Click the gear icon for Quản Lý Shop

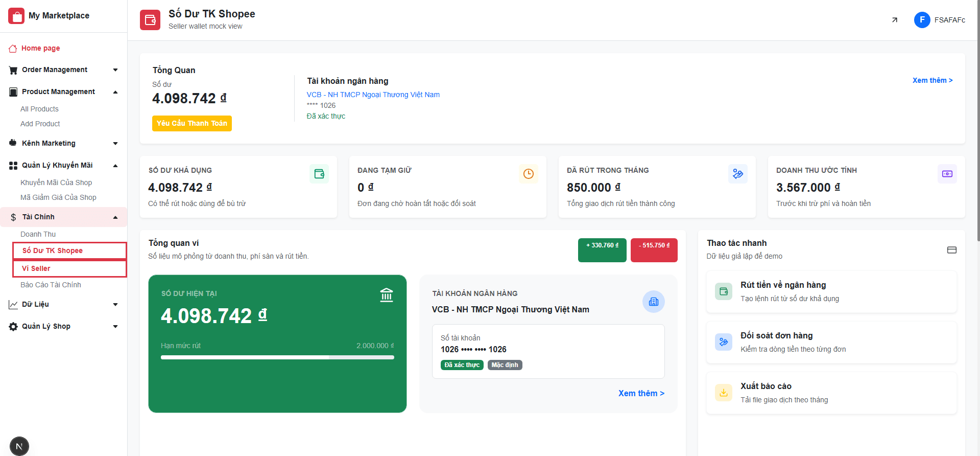[x=13, y=327]
